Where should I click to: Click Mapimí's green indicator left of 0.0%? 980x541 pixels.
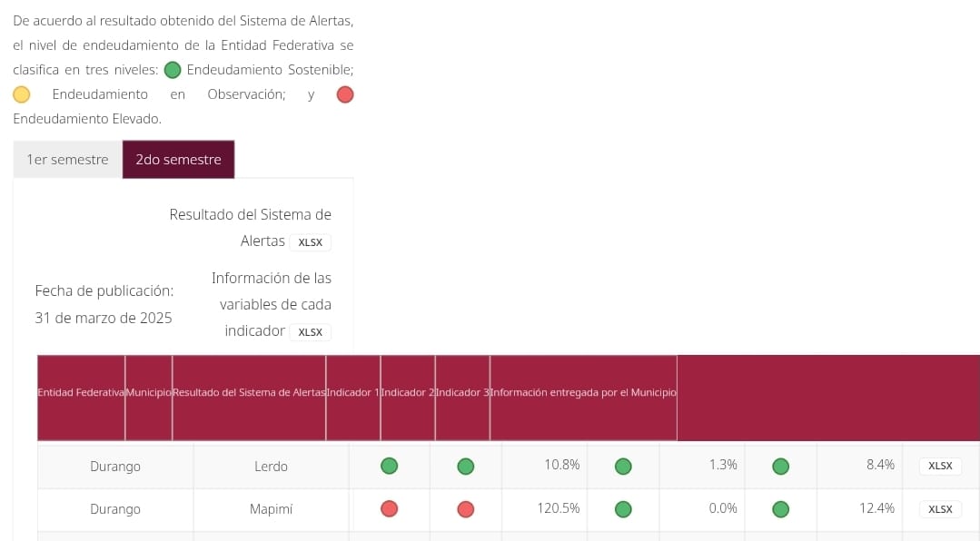coord(623,509)
